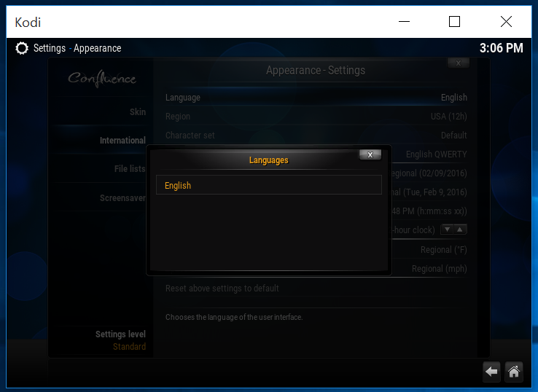The height and width of the screenshot is (392, 538).
Task: Select English in the Languages list
Action: pos(269,185)
